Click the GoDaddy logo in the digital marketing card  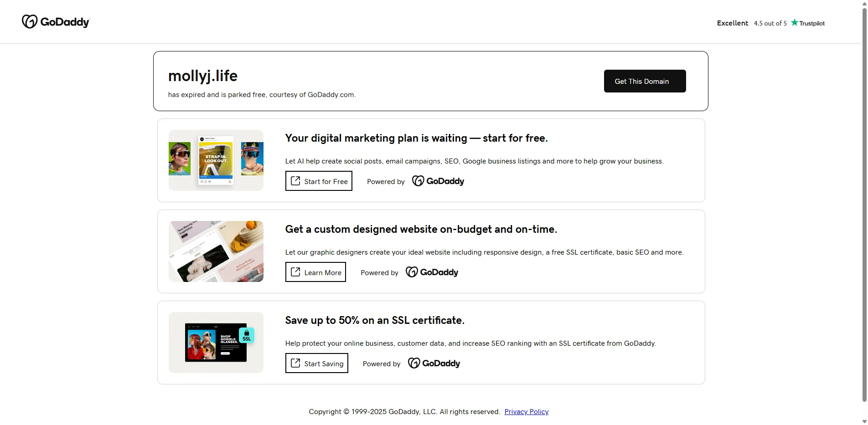point(438,181)
